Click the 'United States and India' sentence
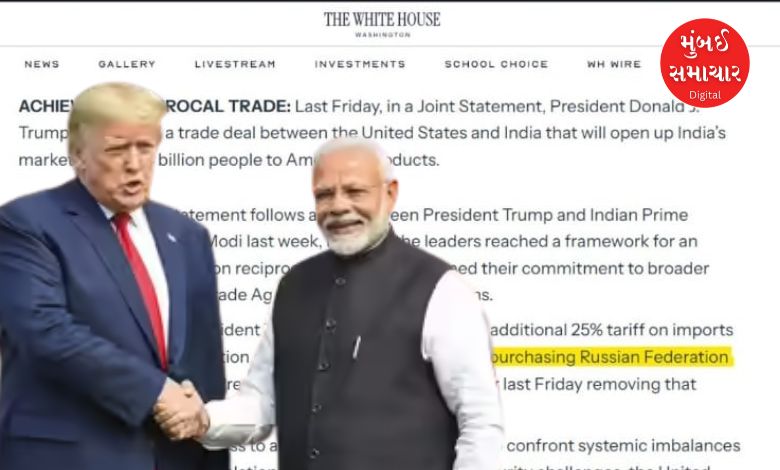780x470 pixels. [433, 133]
